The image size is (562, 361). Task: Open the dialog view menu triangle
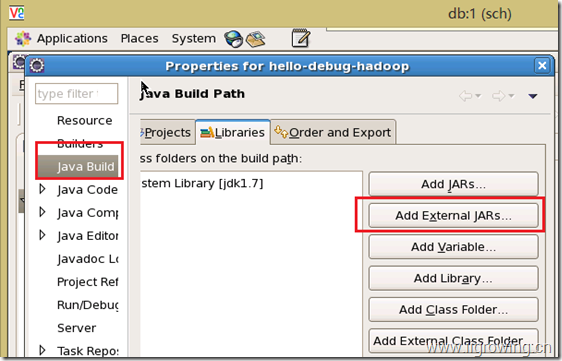533,96
